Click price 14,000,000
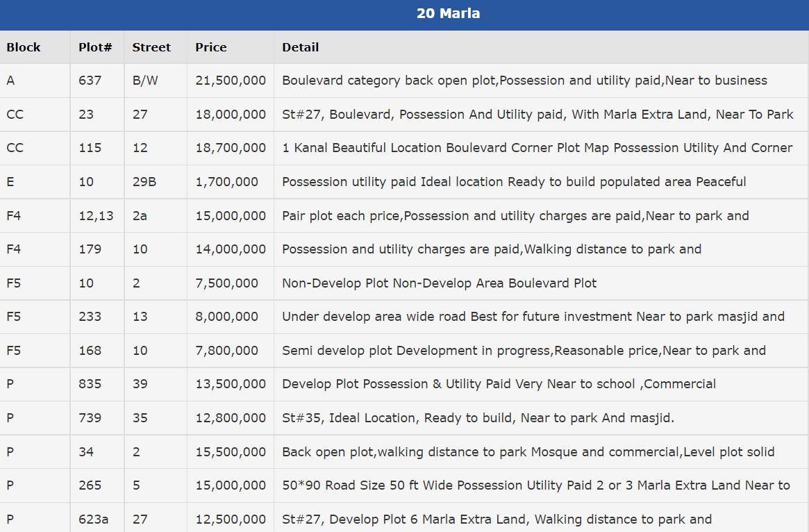809x532 pixels. 230,250
